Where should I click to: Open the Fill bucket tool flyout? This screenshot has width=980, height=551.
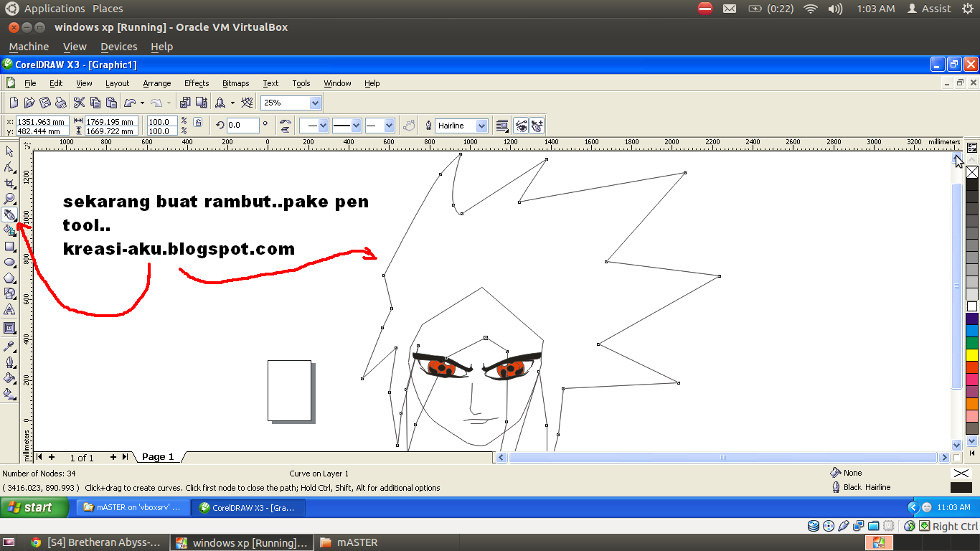click(x=9, y=377)
